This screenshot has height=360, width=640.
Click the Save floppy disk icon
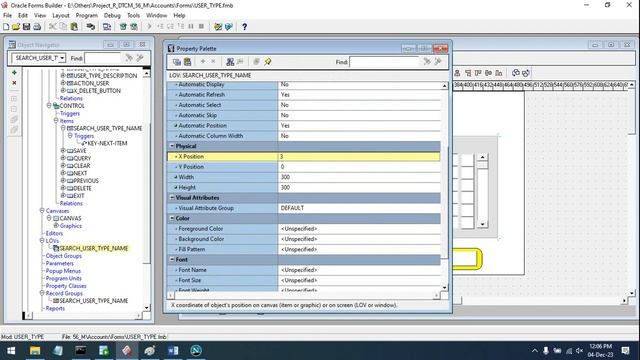tap(26, 27)
